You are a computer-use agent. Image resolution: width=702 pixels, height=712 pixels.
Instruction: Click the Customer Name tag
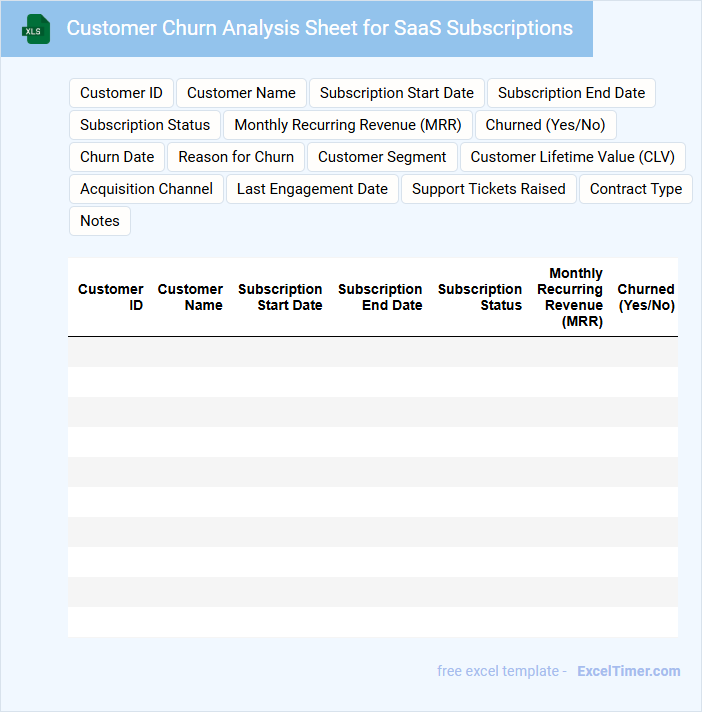coord(241,93)
